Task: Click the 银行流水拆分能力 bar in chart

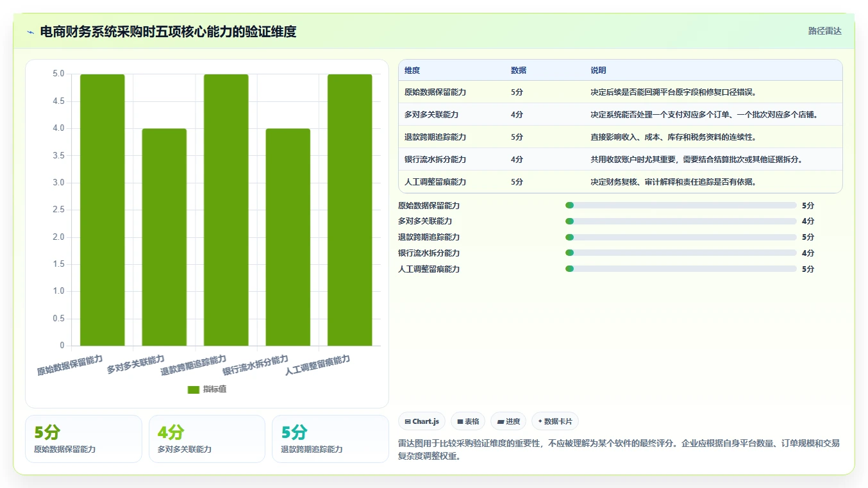Action: (x=288, y=237)
